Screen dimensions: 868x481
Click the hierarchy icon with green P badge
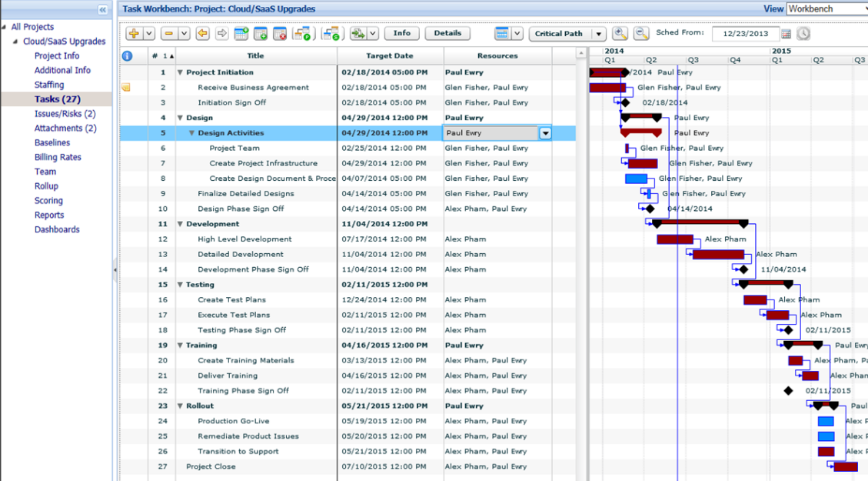(302, 33)
